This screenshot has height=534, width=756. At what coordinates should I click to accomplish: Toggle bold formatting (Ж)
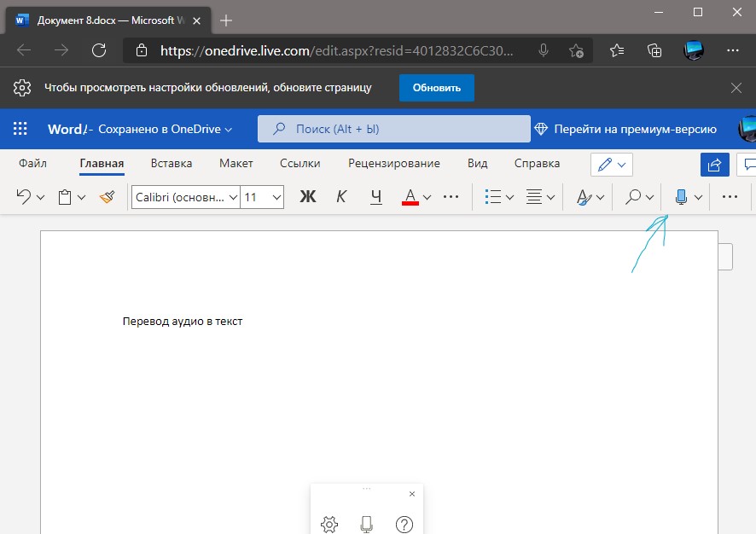pyautogui.click(x=308, y=197)
